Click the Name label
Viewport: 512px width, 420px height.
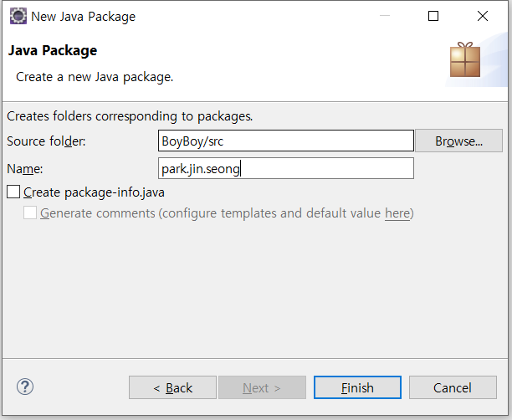click(25, 169)
